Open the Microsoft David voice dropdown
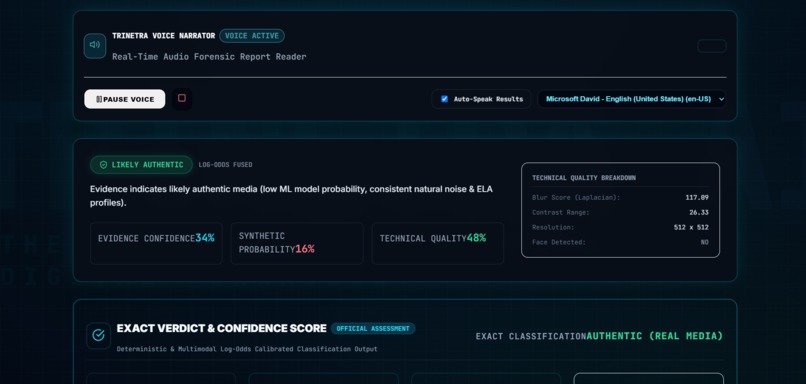806x384 pixels. pyautogui.click(x=632, y=99)
